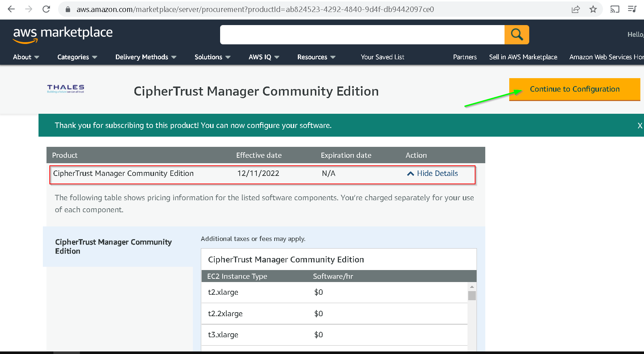644x354 pixels.
Task: Click the AWS Marketplace logo
Action: pos(63,35)
